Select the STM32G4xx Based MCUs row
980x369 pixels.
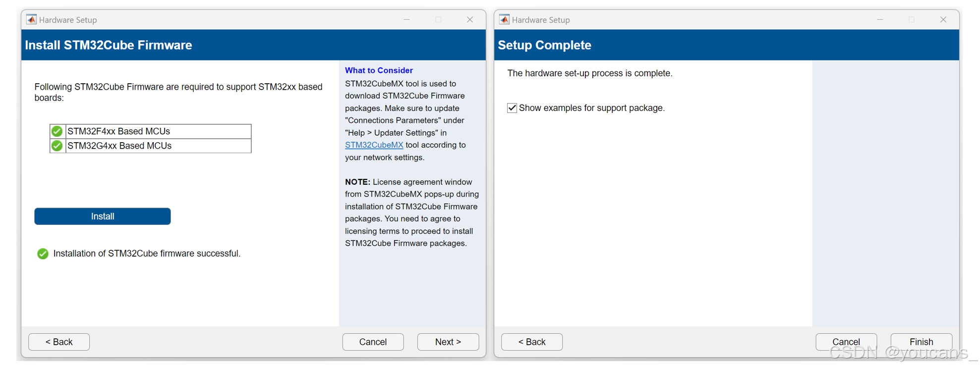click(x=151, y=146)
